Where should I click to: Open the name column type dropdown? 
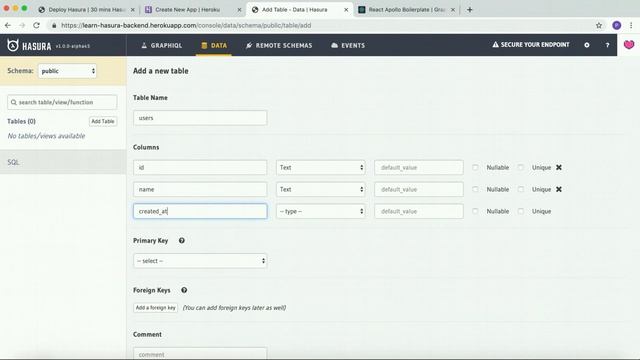[x=320, y=189]
